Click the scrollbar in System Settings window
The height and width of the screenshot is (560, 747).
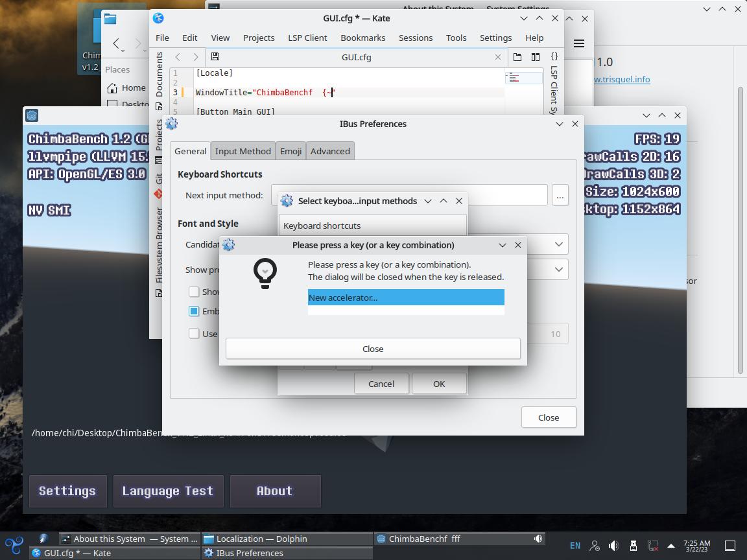click(x=740, y=229)
